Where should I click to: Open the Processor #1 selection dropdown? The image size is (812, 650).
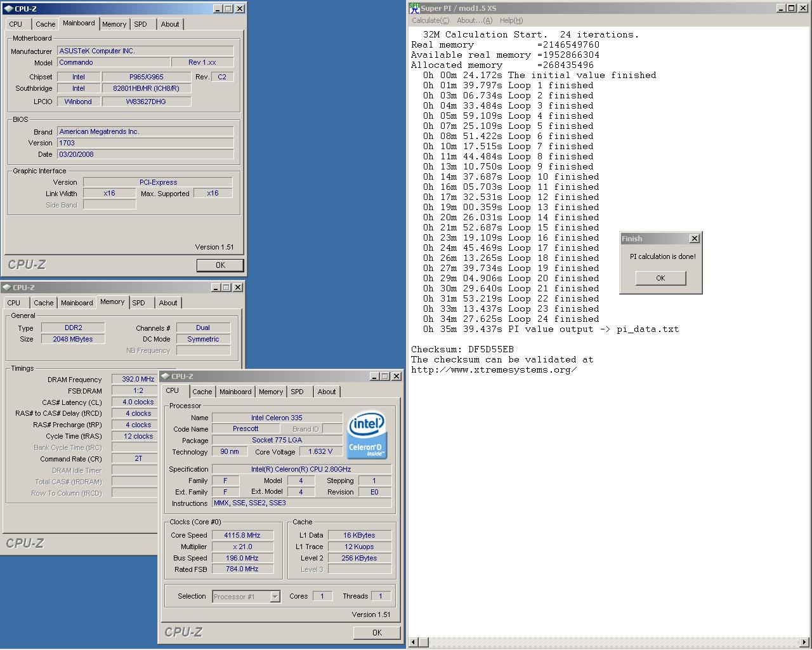click(x=275, y=597)
